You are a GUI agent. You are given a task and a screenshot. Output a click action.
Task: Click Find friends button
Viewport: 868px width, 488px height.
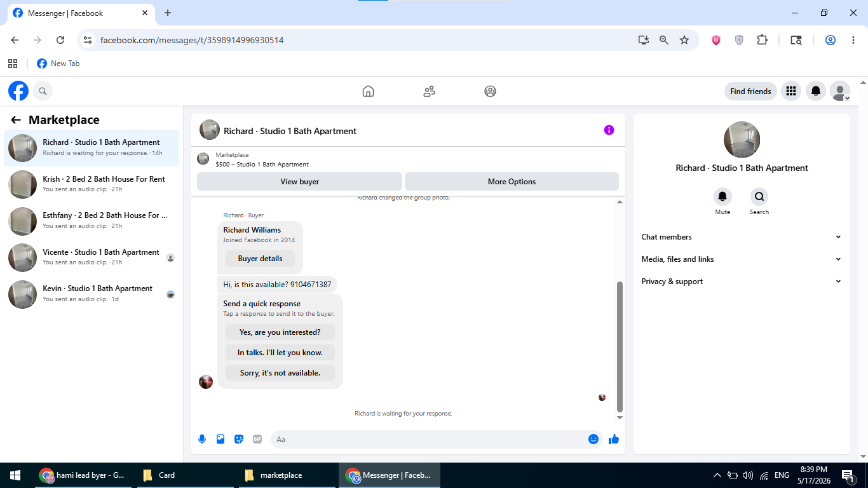[x=750, y=91]
